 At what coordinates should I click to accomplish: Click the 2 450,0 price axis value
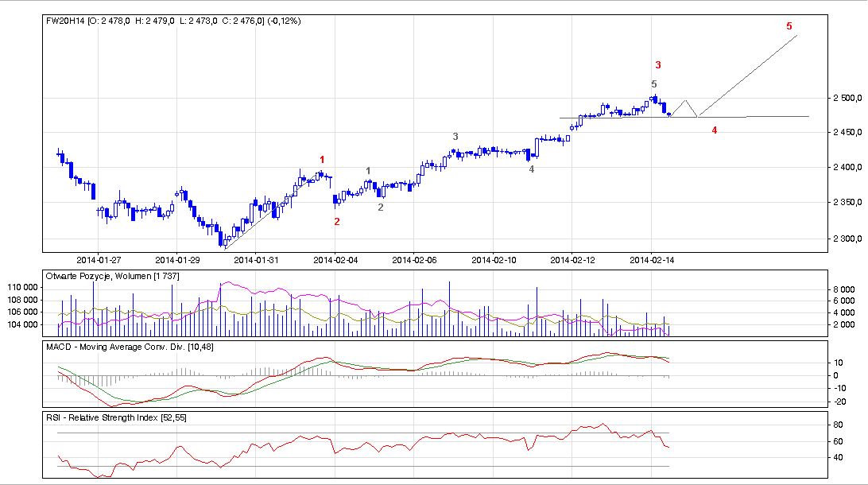[x=847, y=132]
